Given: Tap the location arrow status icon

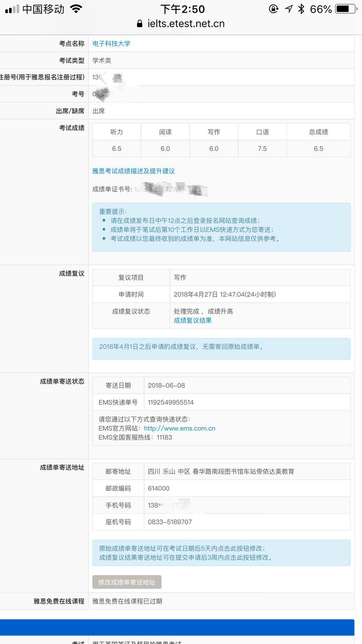Looking at the screenshot, I should point(289,9).
